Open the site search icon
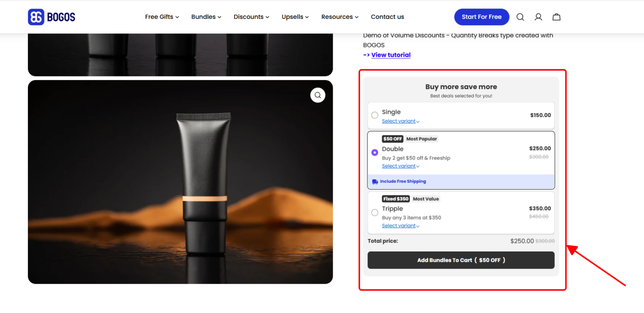 pos(520,17)
